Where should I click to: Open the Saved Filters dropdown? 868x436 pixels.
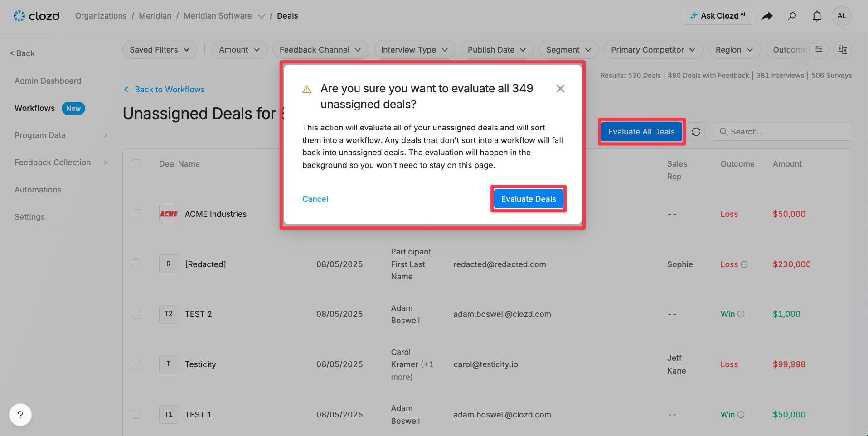160,50
